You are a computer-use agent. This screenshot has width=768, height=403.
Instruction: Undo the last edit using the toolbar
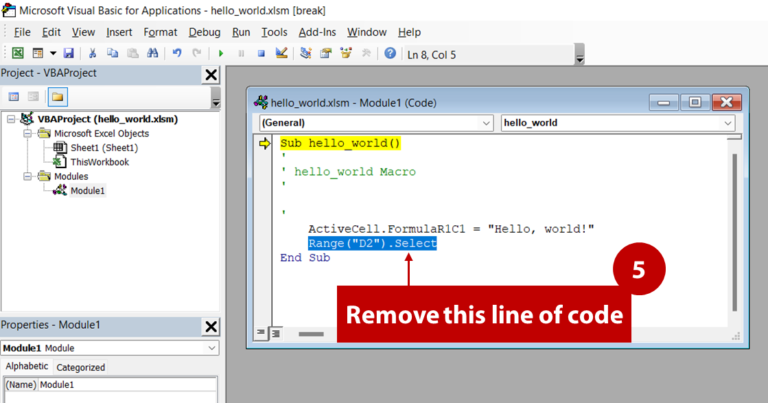point(176,53)
